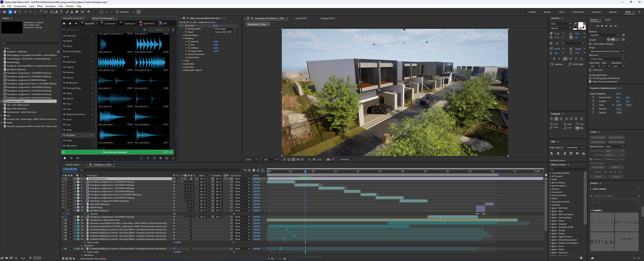The width and height of the screenshot is (644, 261).
Task: Select the Puppet Pin tool
Action: [89, 12]
